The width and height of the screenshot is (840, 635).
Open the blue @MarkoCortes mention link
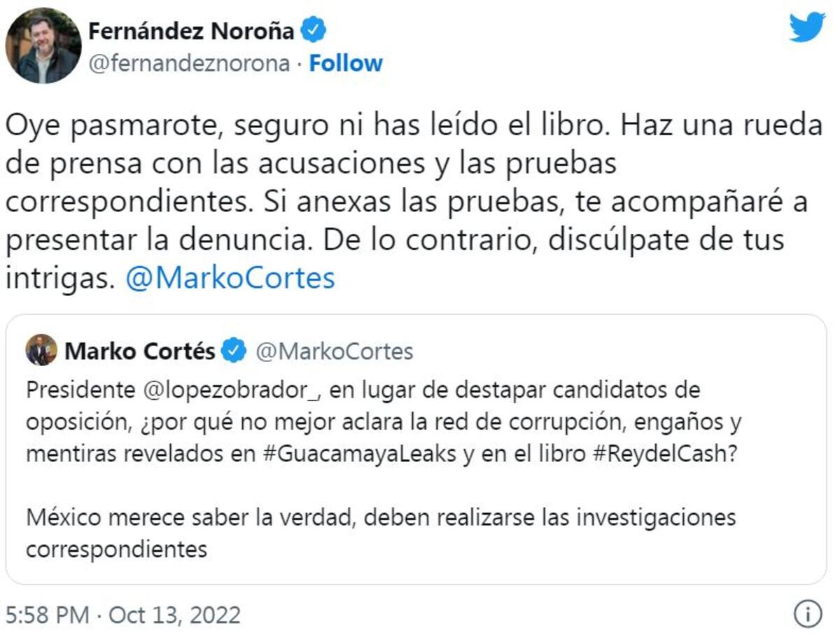pos(230,278)
